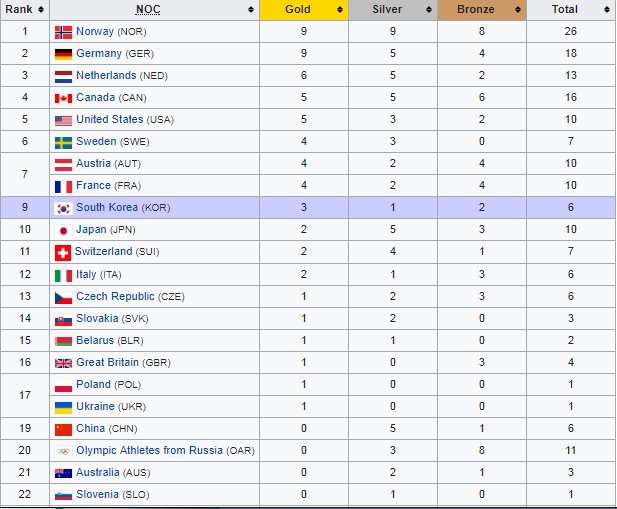This screenshot has height=509, width=617.
Task: Click the Norway flag icon
Action: (x=63, y=32)
